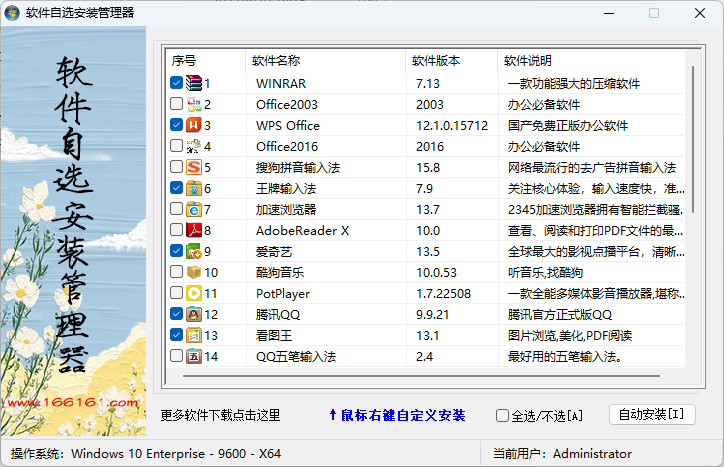
Task: Click description 图片浏览,美化,PDF阅读
Action: [570, 335]
